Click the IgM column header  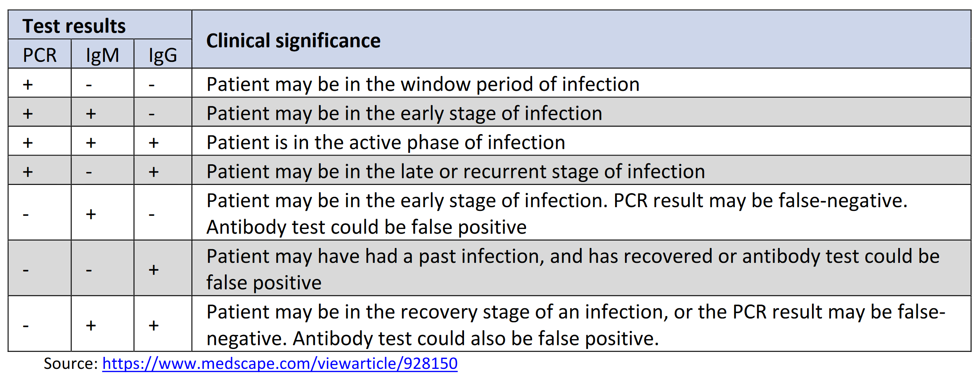point(102,54)
